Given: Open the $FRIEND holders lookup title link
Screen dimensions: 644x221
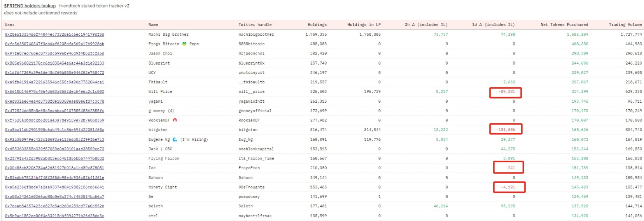Looking at the screenshot, I should click(30, 6).
